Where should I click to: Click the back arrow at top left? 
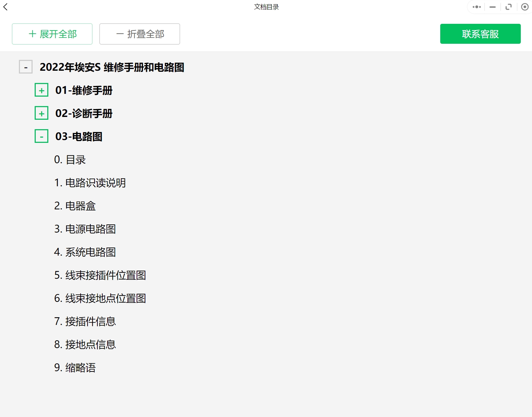(5, 7)
